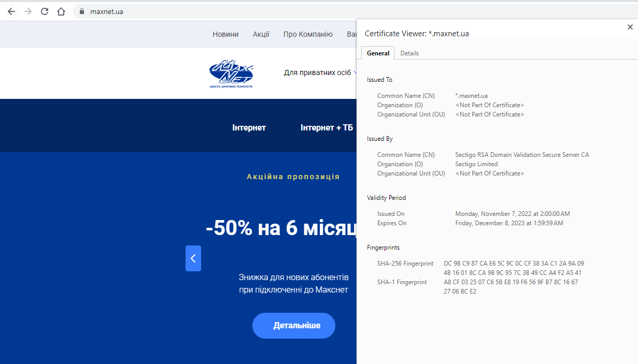
Task: Click Знижка для нових абонентів text
Action: [294, 277]
